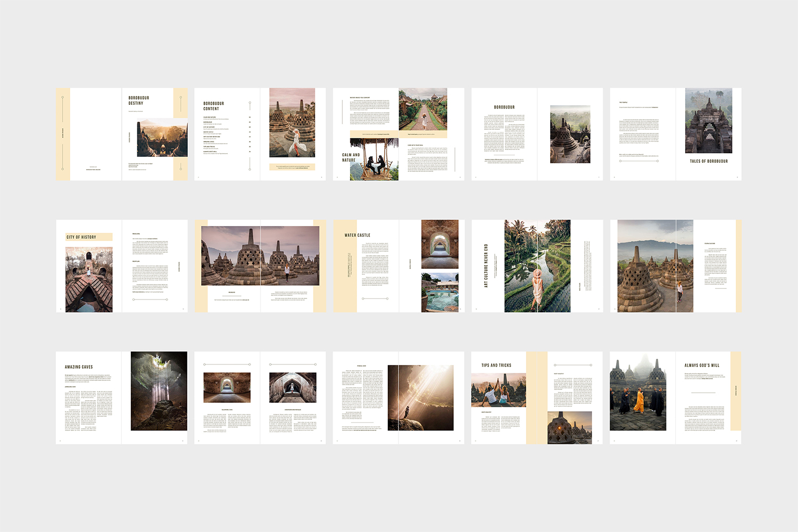Click the Borobudur Destiny cover title
The width and height of the screenshot is (798, 532).
coord(139,101)
